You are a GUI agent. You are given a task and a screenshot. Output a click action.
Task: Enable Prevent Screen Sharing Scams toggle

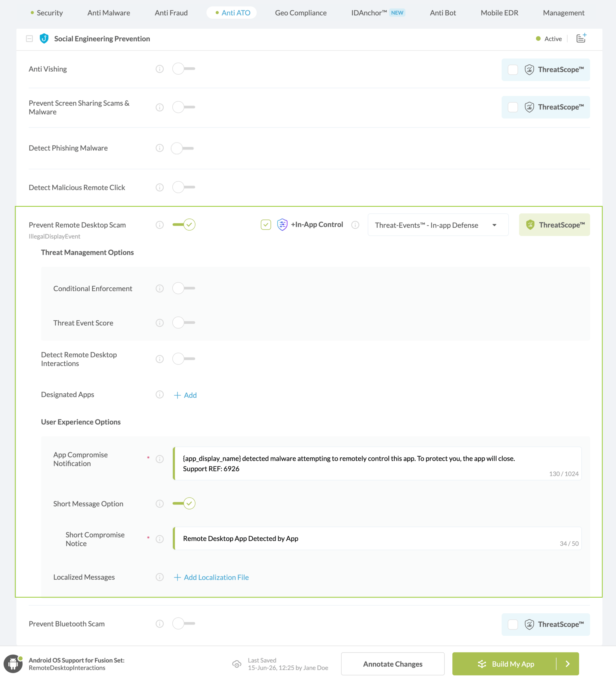(x=183, y=107)
